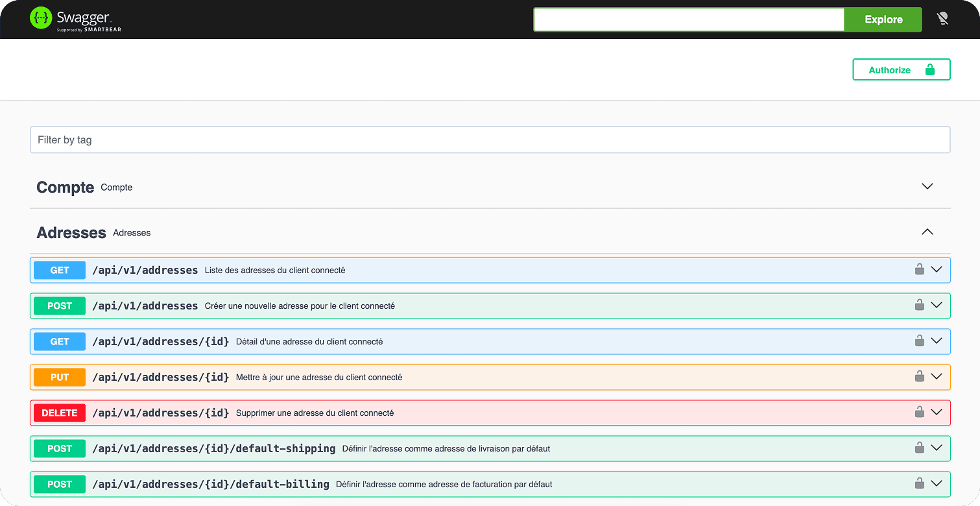
Task: Open the Authorize dialog
Action: [890, 69]
